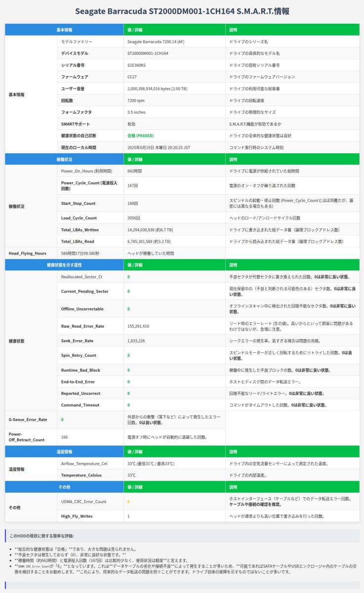Select the '現在のローカル時間' row label
Screen dimensions: 364x593
point(79,147)
